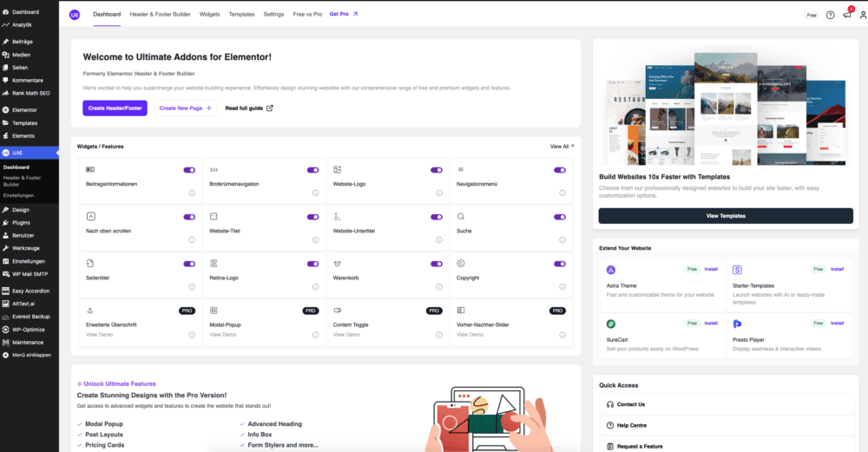868x452 pixels.
Task: Show info for Copyright widget
Action: [x=562, y=287]
